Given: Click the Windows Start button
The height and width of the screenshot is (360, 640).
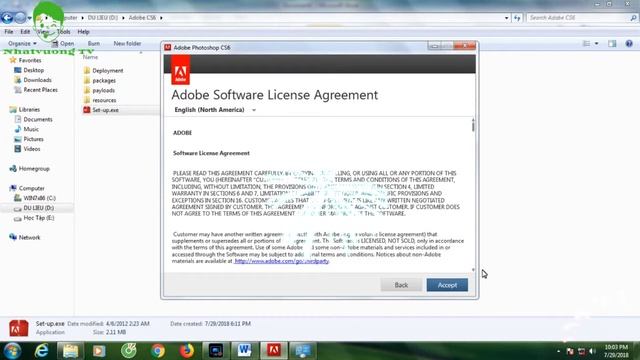Looking at the screenshot, I should point(12,351).
